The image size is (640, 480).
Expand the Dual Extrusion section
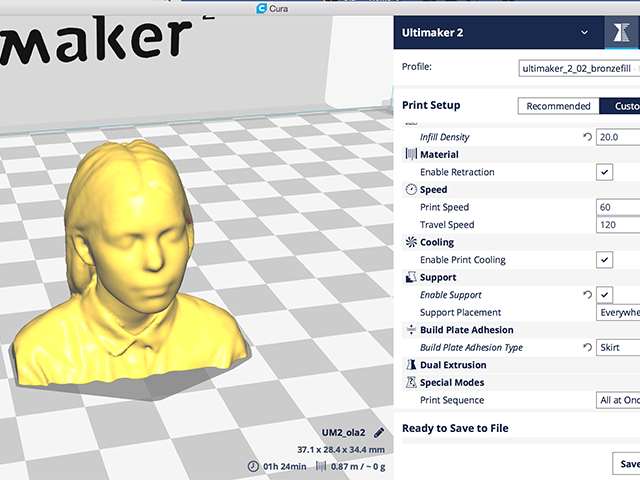pyautogui.click(x=521, y=365)
